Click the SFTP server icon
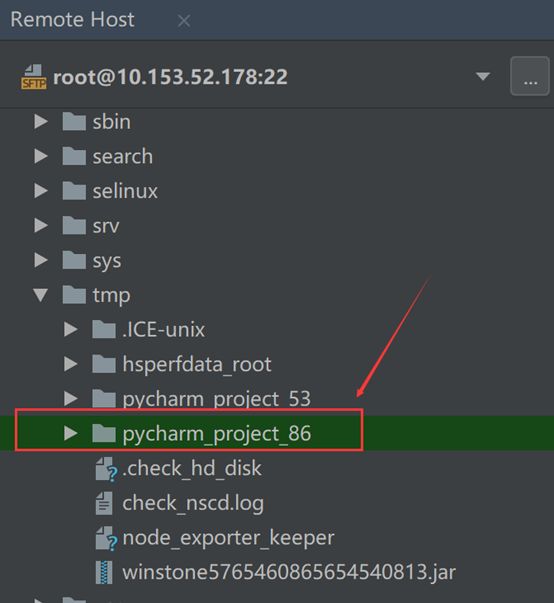The height and width of the screenshot is (603, 554). [33, 77]
